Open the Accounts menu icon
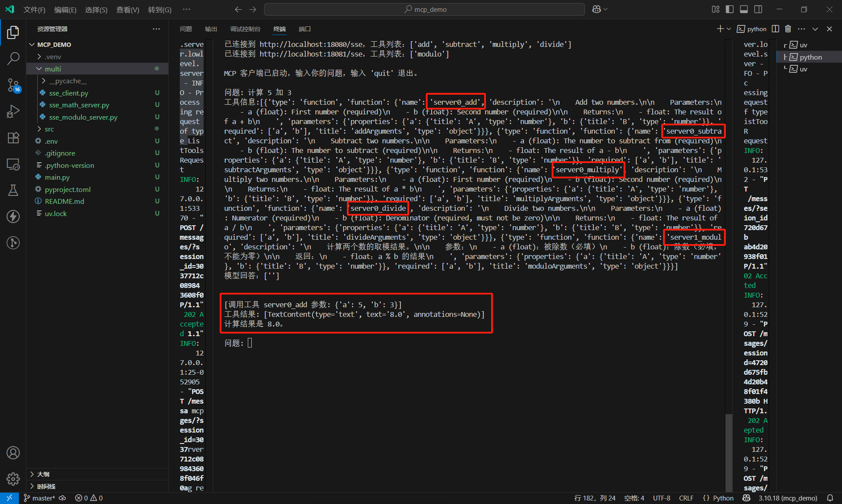Viewport: 842px width, 504px height. click(13, 453)
